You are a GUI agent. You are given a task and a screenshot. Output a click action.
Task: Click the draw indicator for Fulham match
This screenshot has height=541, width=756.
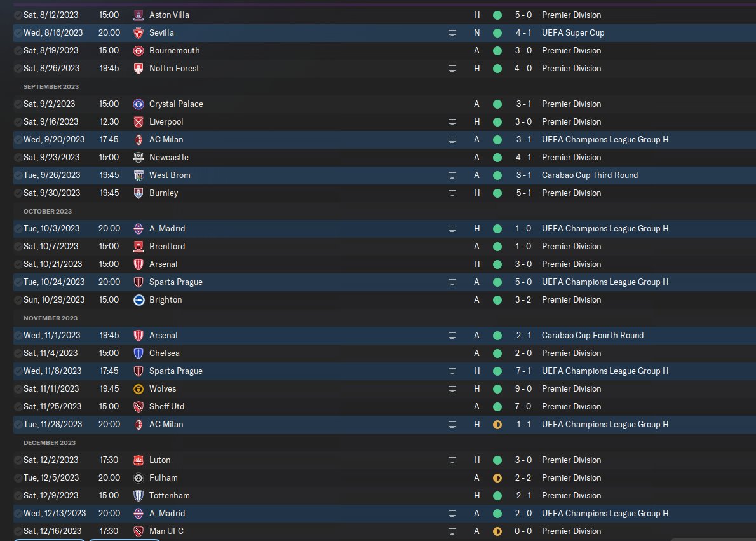point(497,478)
